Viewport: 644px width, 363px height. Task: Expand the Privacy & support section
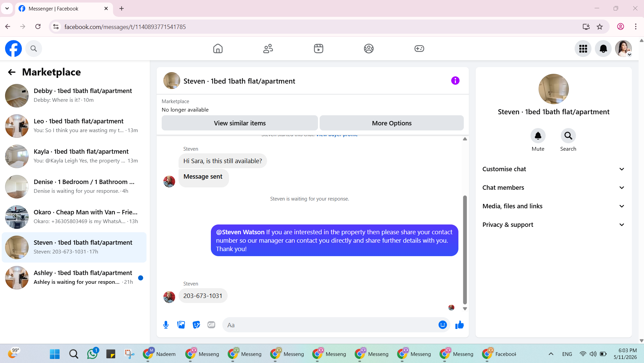coord(553,225)
